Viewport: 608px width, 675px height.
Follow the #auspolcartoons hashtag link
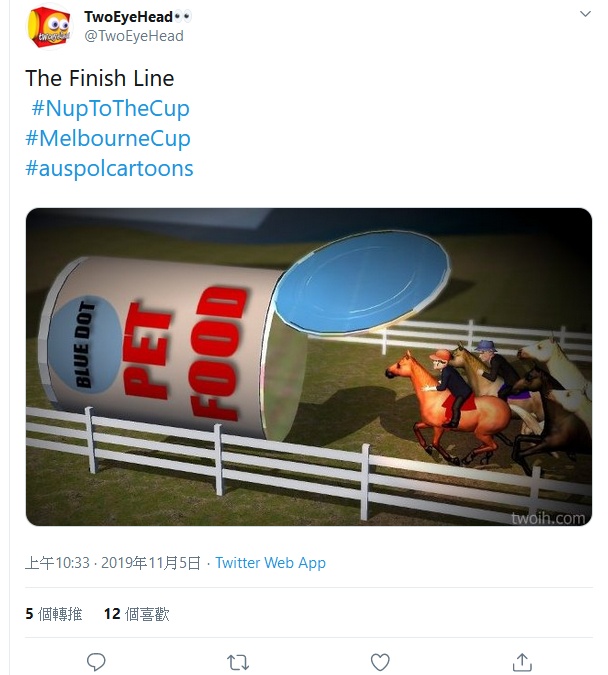tap(109, 168)
